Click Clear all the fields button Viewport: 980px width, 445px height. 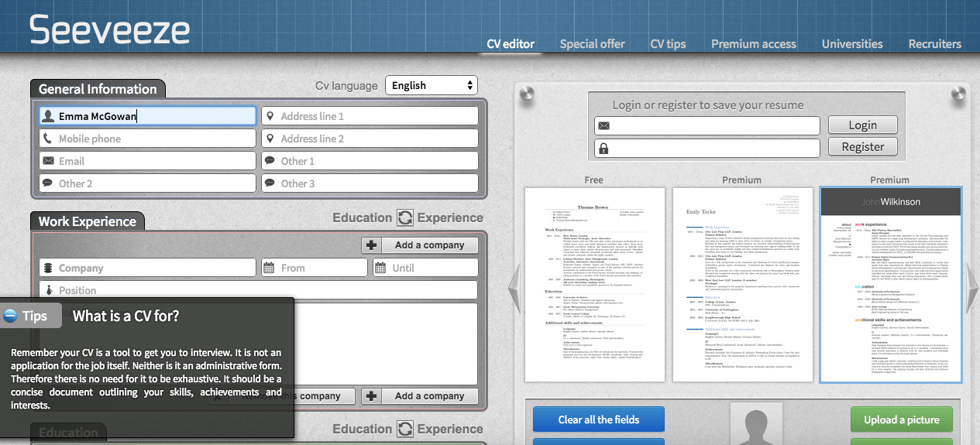click(599, 419)
